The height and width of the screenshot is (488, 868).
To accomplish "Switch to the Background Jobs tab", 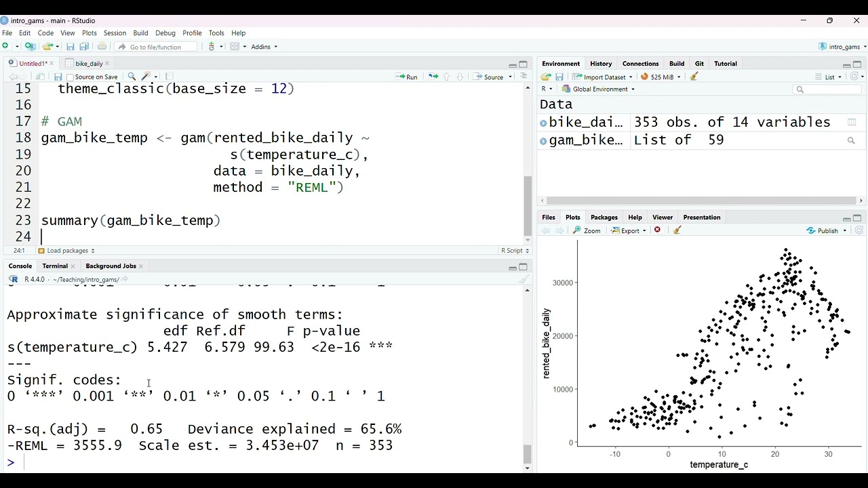I will 111,266.
